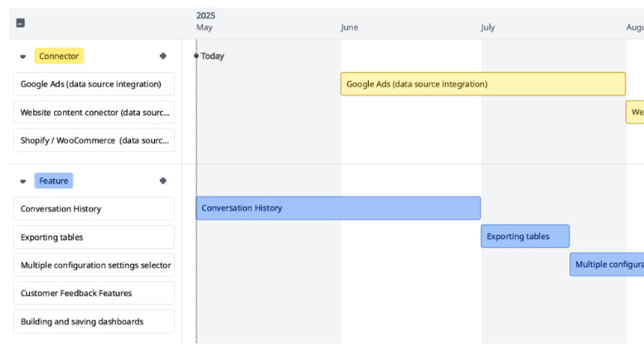Collapse the Connector group arrow

[23, 56]
